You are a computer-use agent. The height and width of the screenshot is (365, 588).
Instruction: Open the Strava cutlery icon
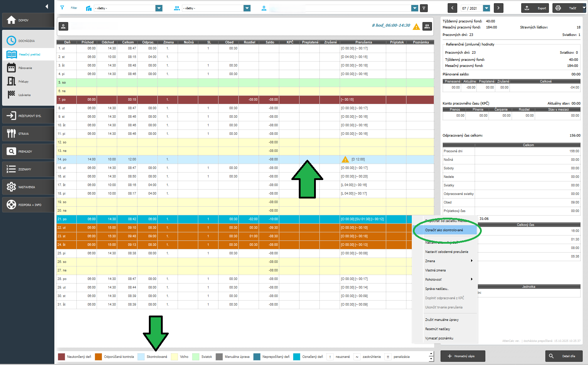pyautogui.click(x=11, y=134)
